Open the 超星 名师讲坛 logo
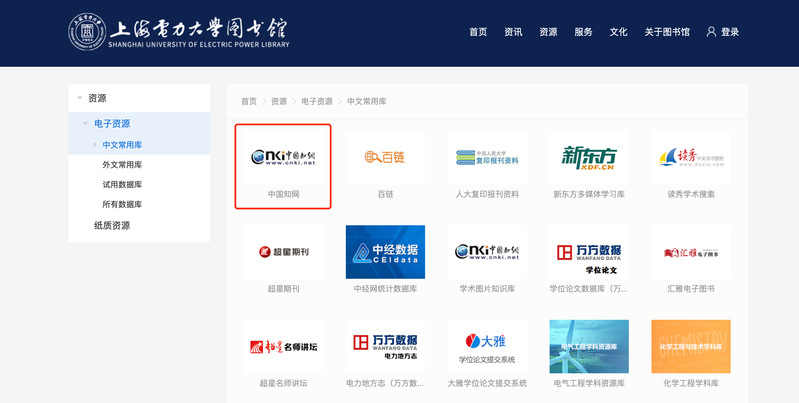The image size is (799, 403). (x=283, y=346)
